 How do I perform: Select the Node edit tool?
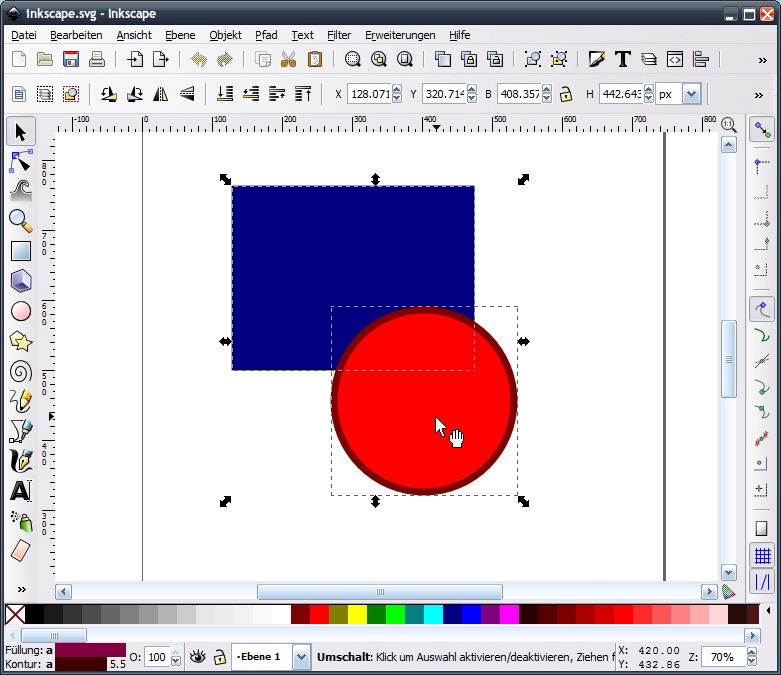click(20, 162)
